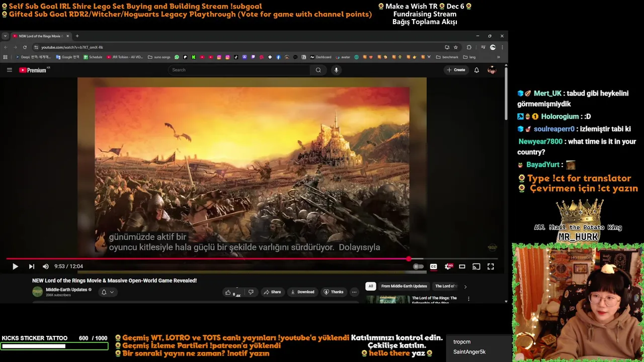
Task: Open a new browser tab
Action: click(77, 36)
